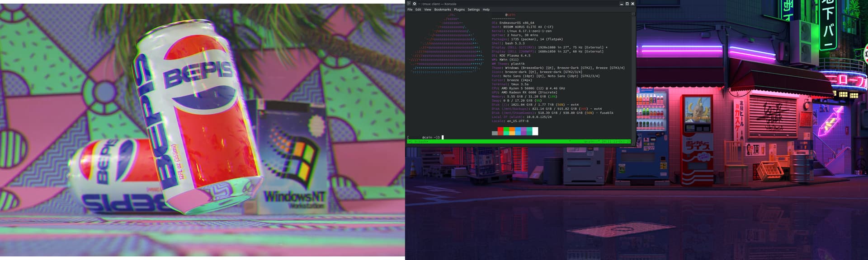
Task: Close the Konsole window
Action: 632,4
